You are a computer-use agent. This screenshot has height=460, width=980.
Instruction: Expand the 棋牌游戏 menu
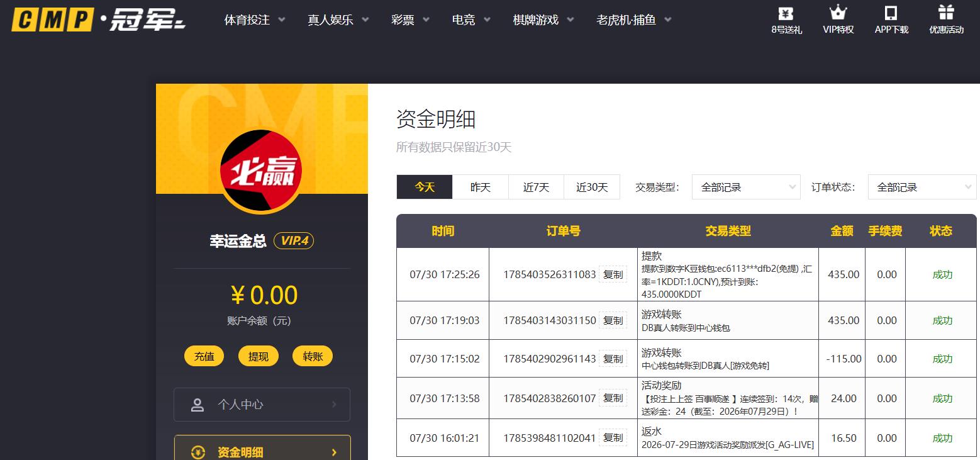(x=543, y=20)
